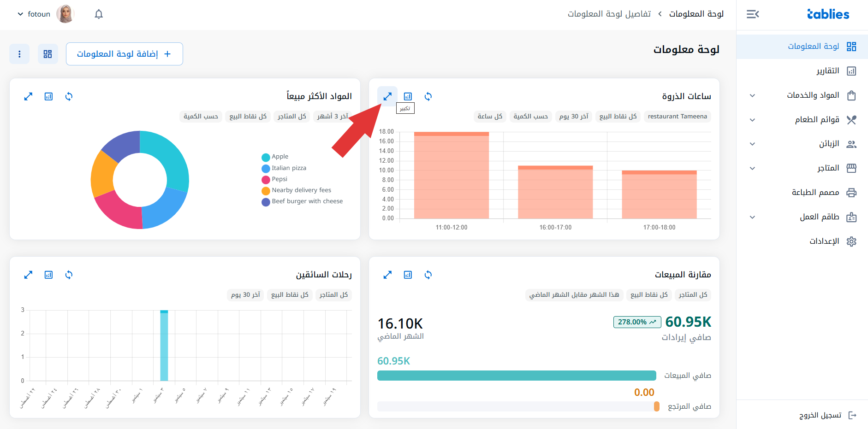Click the tablies logo
Screen dimensions: 868x429
pyautogui.click(x=828, y=14)
